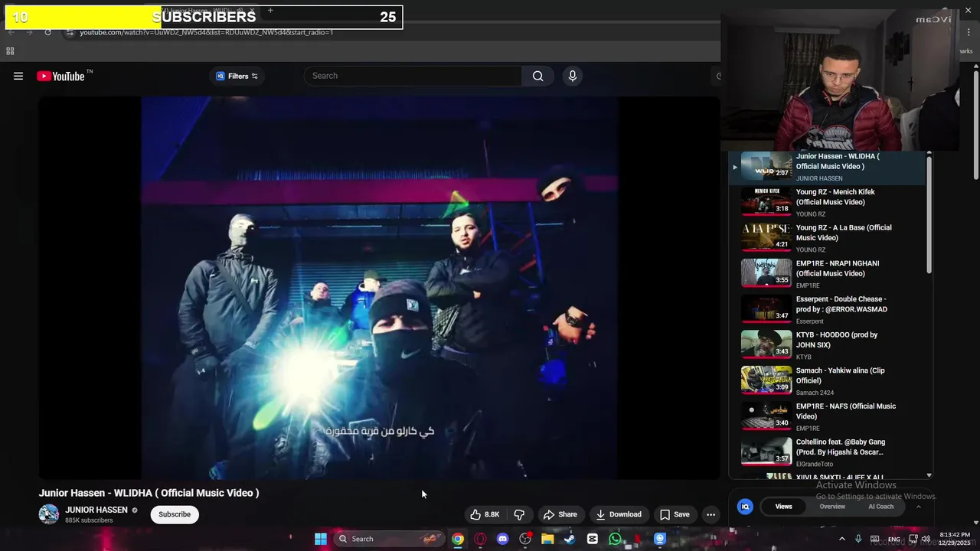Open the vidIQ Filters button

click(237, 76)
